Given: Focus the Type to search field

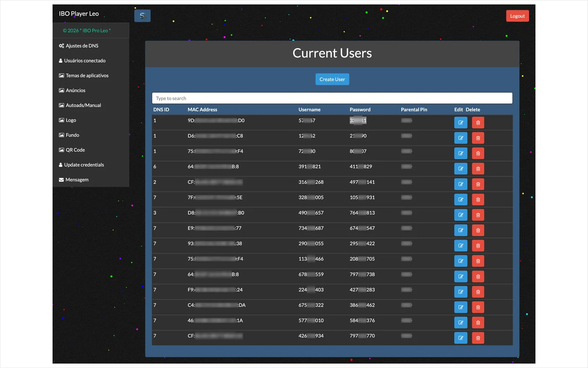Looking at the screenshot, I should click(x=332, y=98).
